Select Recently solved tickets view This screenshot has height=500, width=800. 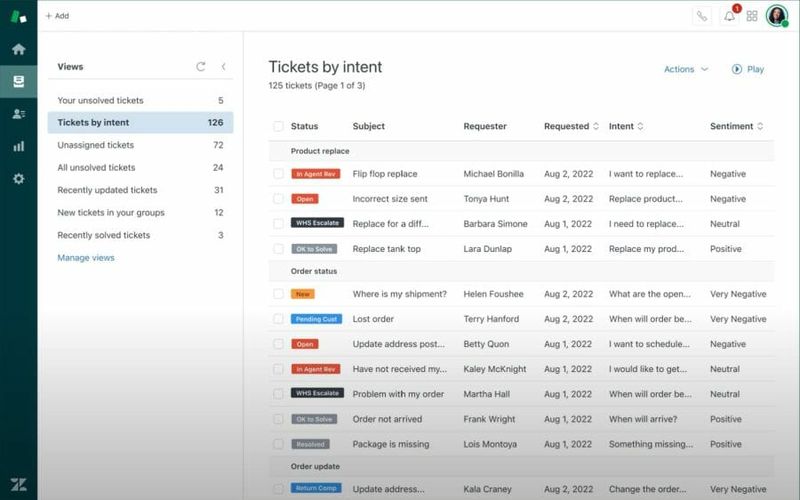pyautogui.click(x=140, y=235)
